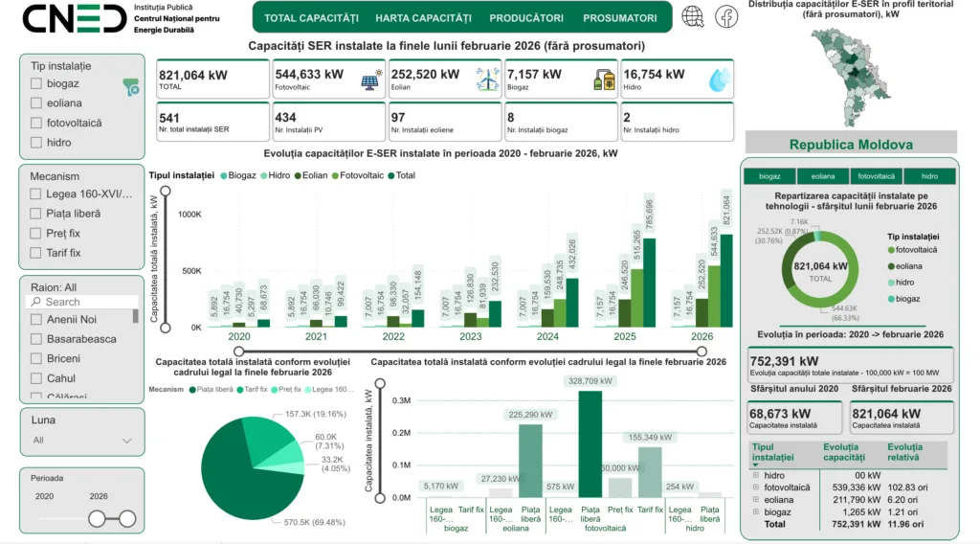Screen dimensions: 980x544
Task: Open the PROSUMATORI tab
Action: point(619,18)
